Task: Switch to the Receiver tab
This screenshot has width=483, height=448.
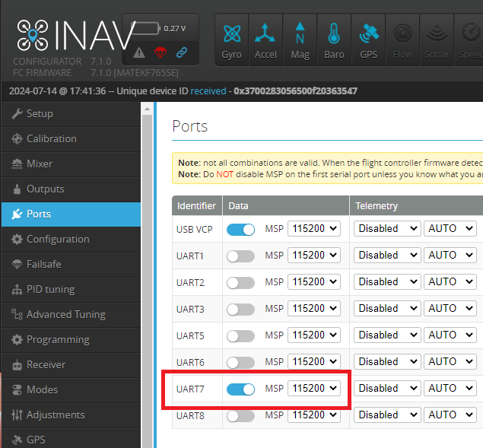Action: (x=71, y=365)
